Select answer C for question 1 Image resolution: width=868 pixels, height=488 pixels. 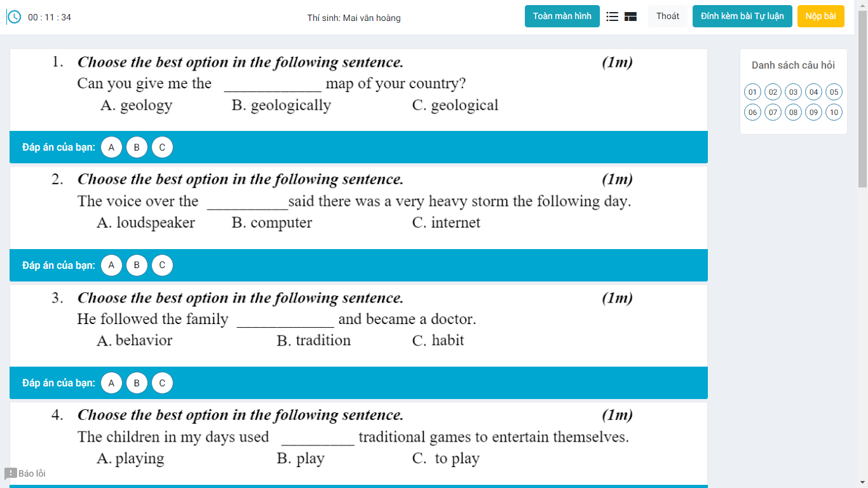tap(162, 147)
